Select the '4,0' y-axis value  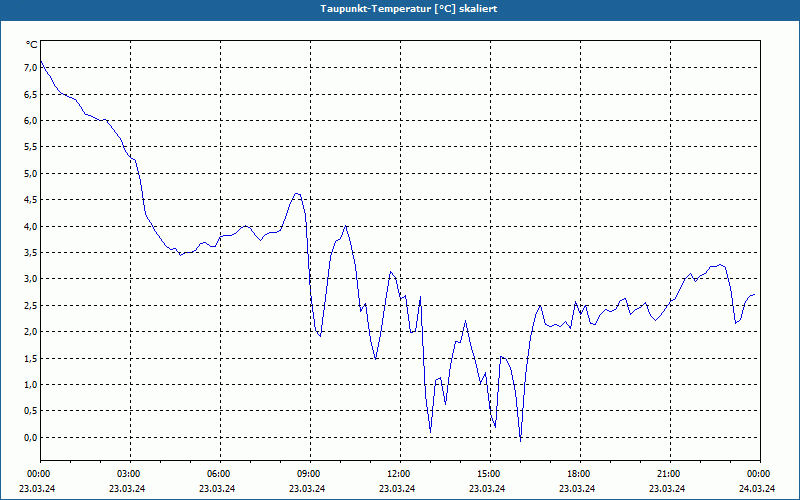pos(32,226)
